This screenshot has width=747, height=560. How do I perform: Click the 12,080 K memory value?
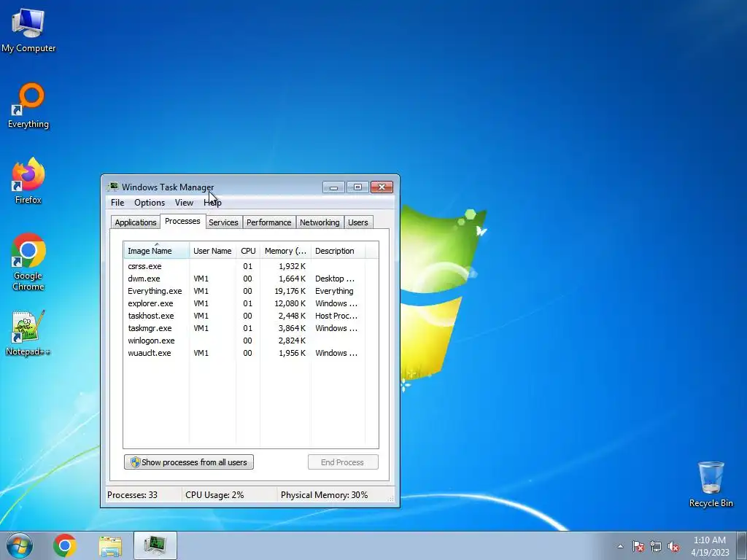point(290,303)
